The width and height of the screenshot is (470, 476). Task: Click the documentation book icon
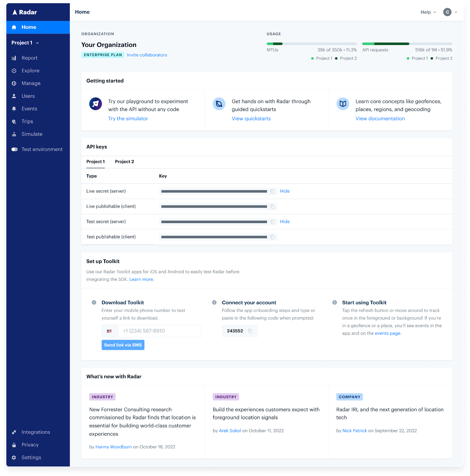(x=343, y=104)
